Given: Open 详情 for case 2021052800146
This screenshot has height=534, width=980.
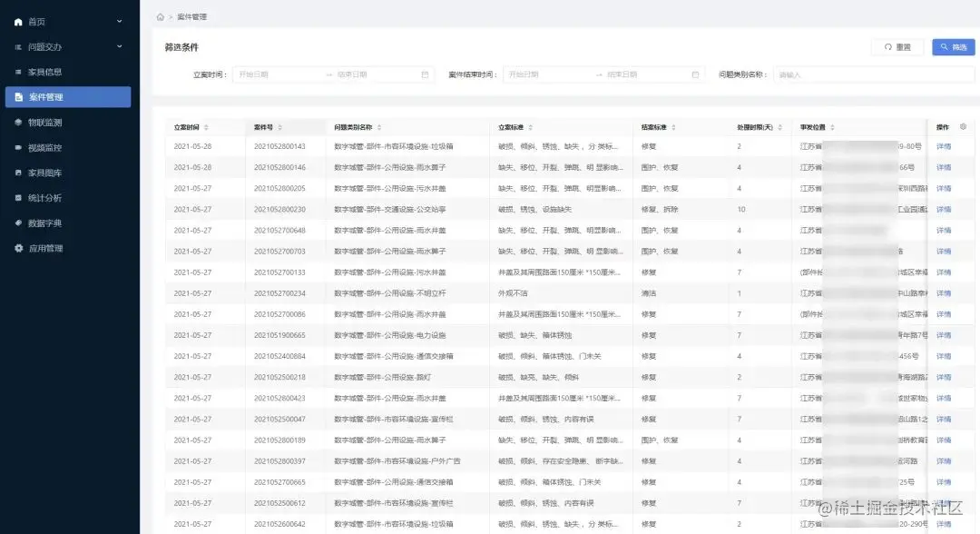Looking at the screenshot, I should 943,168.
